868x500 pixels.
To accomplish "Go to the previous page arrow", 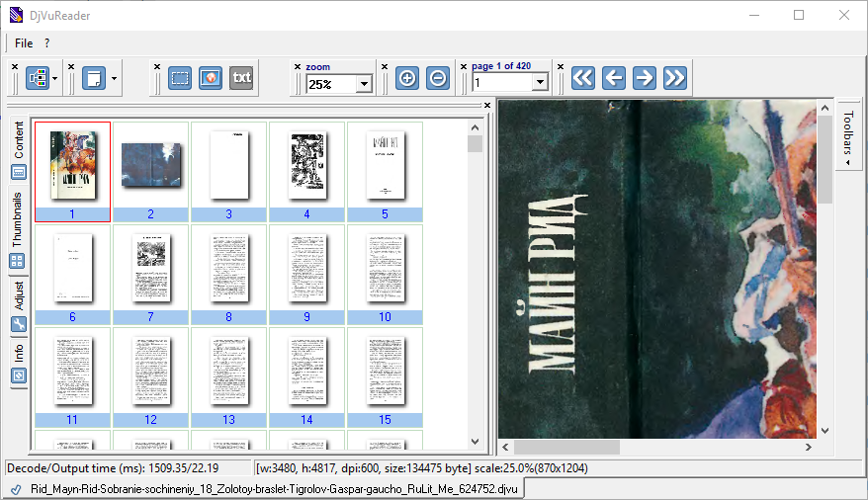I will [614, 78].
